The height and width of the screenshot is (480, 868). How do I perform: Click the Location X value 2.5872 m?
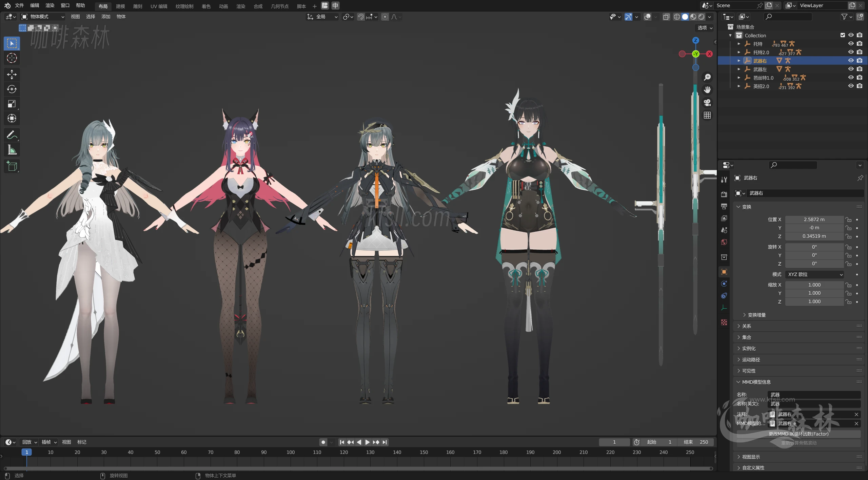pyautogui.click(x=814, y=220)
